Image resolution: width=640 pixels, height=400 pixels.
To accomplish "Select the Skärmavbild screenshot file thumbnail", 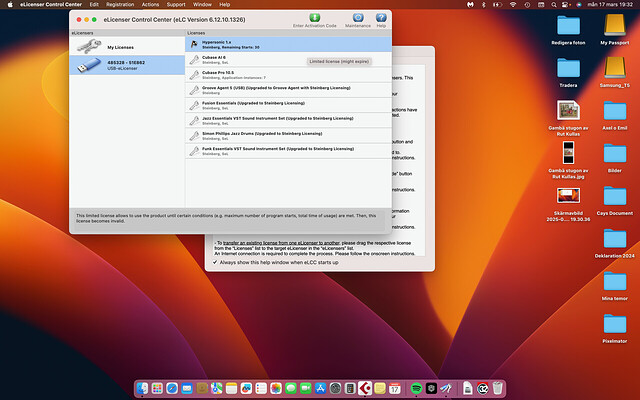I will pos(568,196).
